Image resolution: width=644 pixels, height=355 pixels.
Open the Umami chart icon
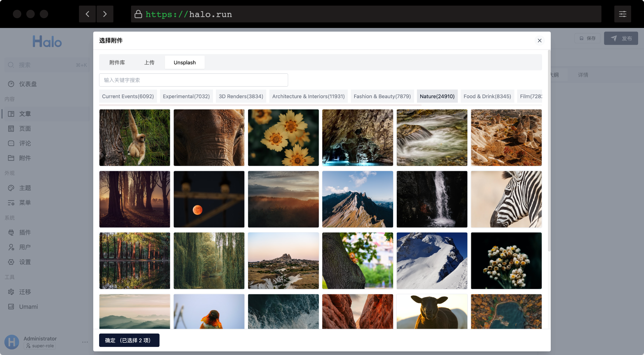point(11,307)
